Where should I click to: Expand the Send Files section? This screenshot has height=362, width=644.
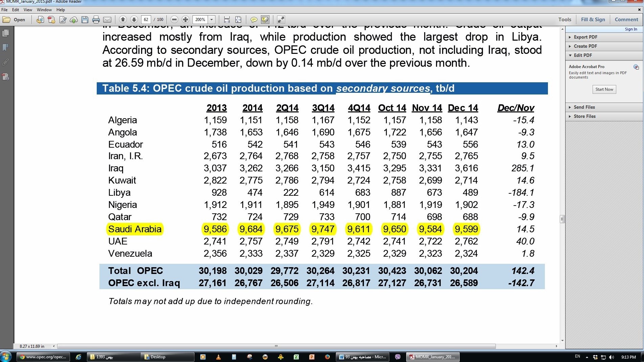[x=584, y=107]
